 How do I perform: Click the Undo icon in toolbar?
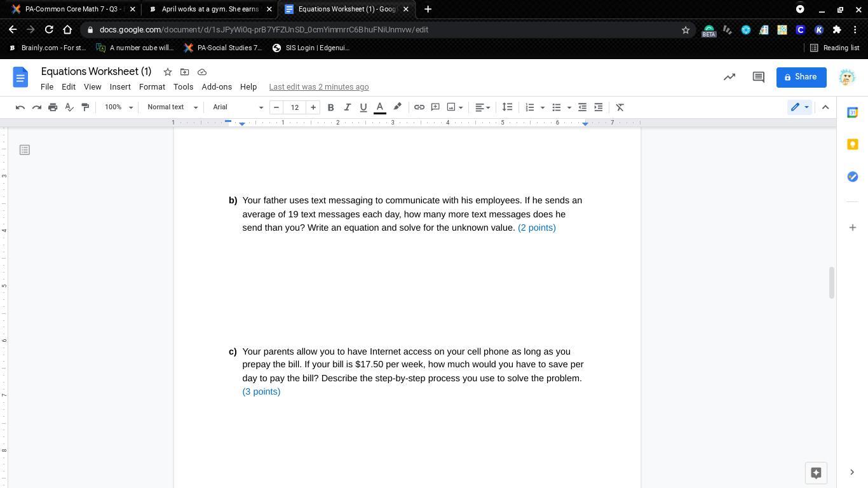20,107
